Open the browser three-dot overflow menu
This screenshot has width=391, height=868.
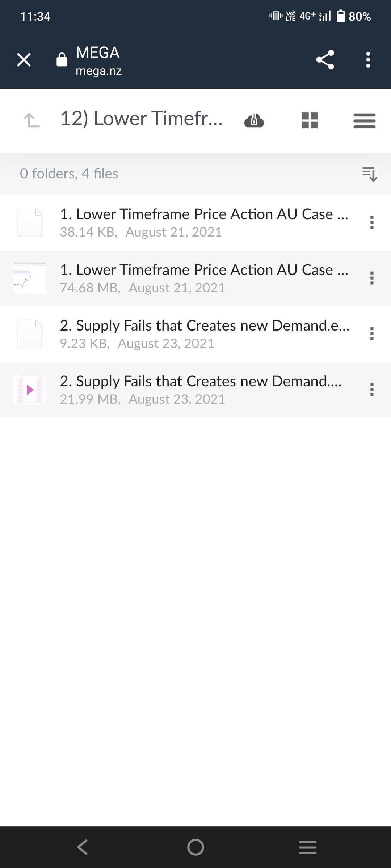[368, 60]
